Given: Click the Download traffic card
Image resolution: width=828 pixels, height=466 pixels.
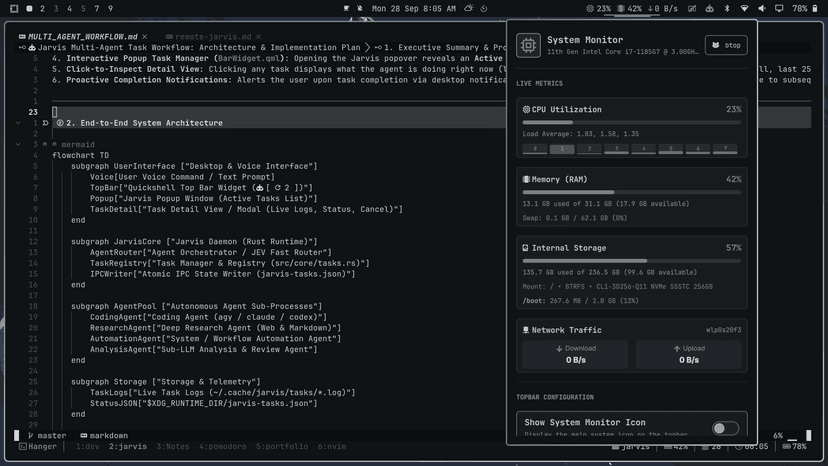Looking at the screenshot, I should point(576,355).
